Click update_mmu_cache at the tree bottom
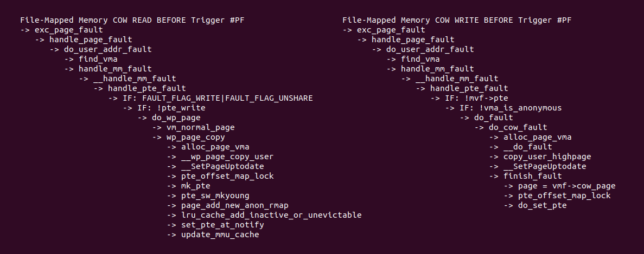Viewport: 644px width, 254px height. (x=220, y=235)
